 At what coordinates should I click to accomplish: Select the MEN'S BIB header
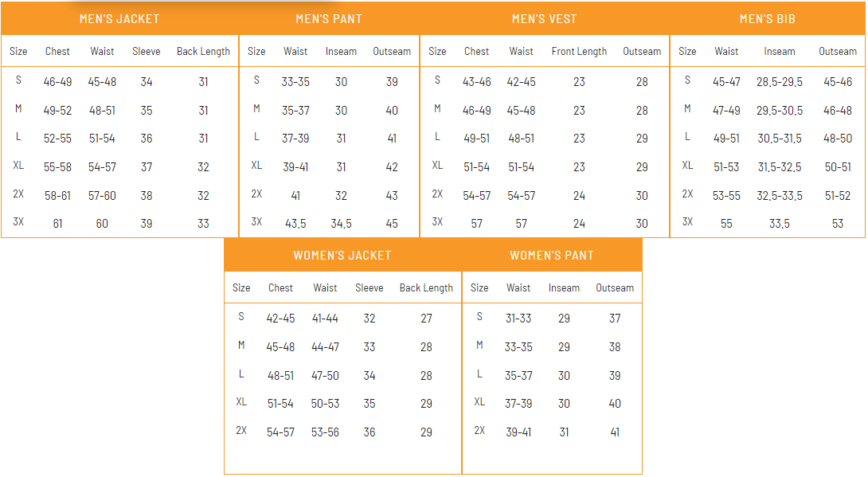click(767, 19)
